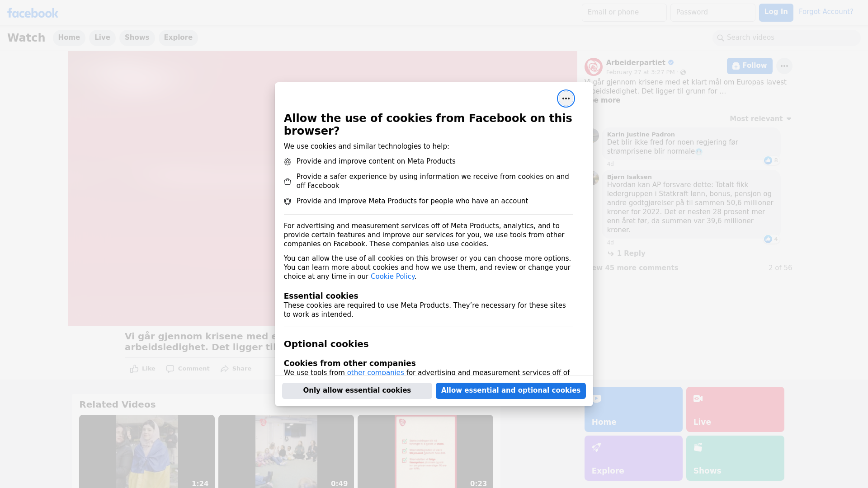The image size is (868, 488).
Task: Click the like reaction icon on Karin's comment
Action: pos(768,160)
